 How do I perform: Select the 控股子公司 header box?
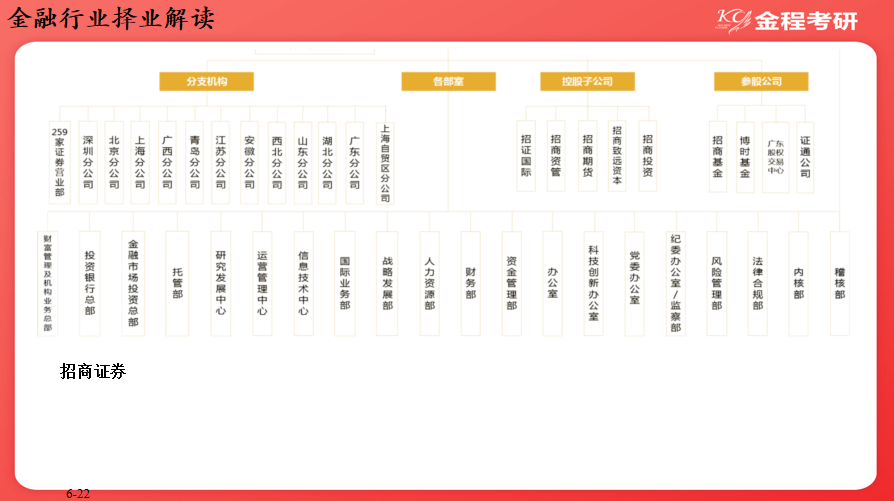point(587,82)
